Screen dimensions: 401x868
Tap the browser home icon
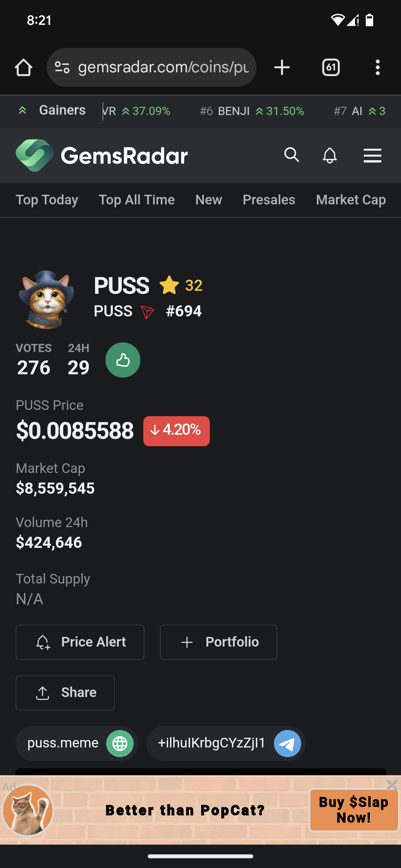23,68
